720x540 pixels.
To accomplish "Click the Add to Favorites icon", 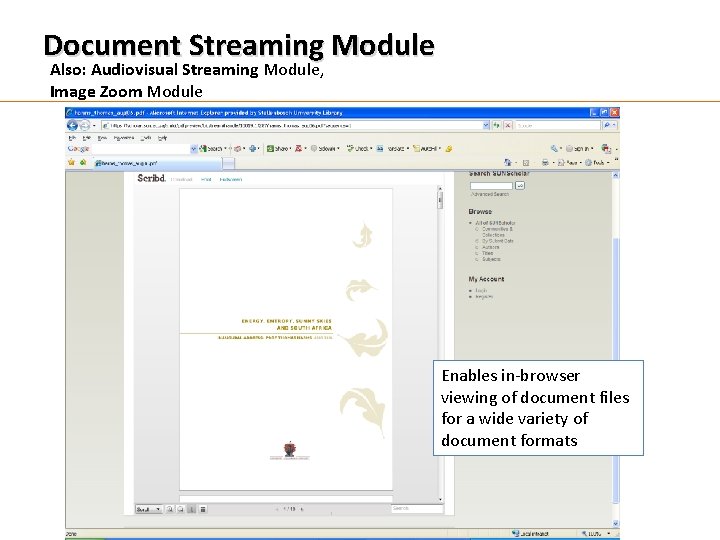I will pyautogui.click(x=83, y=162).
